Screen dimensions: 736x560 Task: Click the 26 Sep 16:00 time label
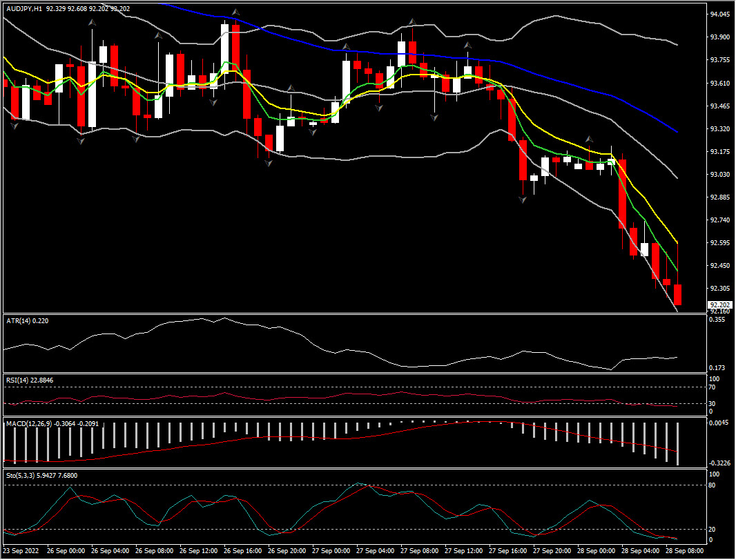[244, 552]
